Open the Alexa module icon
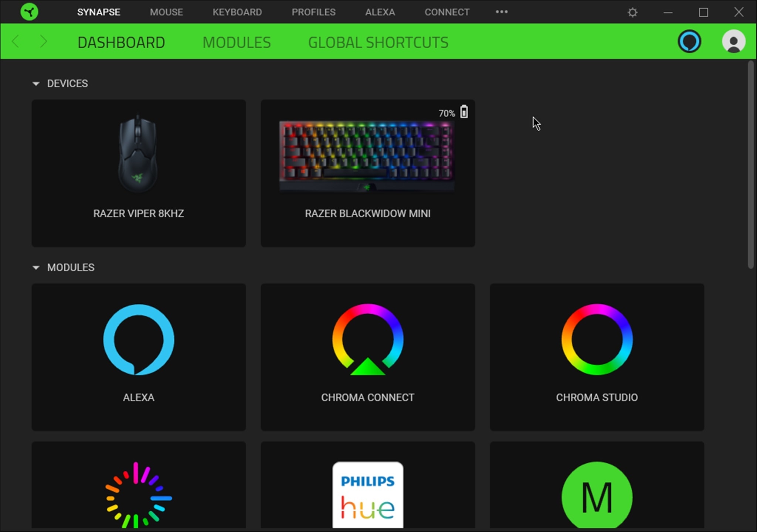This screenshot has width=757, height=532. (139, 340)
